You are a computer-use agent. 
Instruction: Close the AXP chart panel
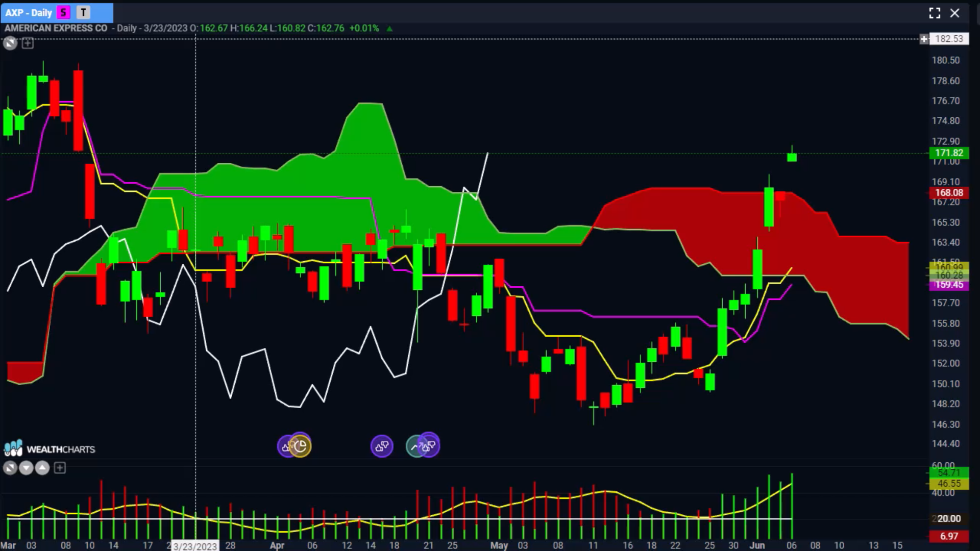pos(954,13)
